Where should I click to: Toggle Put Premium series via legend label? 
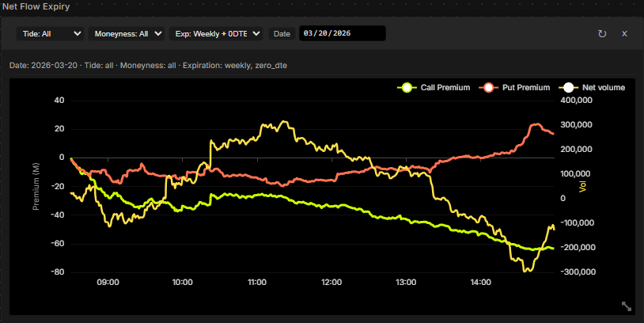pyautogui.click(x=526, y=87)
